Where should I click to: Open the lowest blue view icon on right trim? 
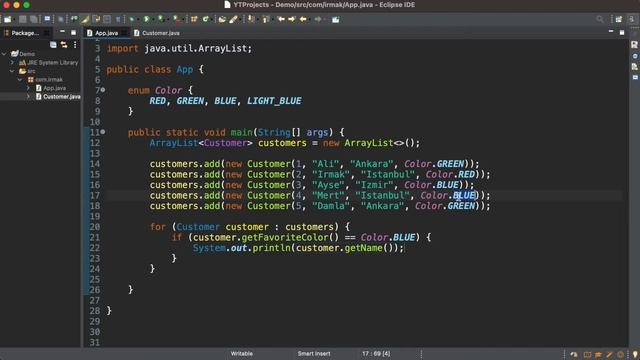pos(635,77)
